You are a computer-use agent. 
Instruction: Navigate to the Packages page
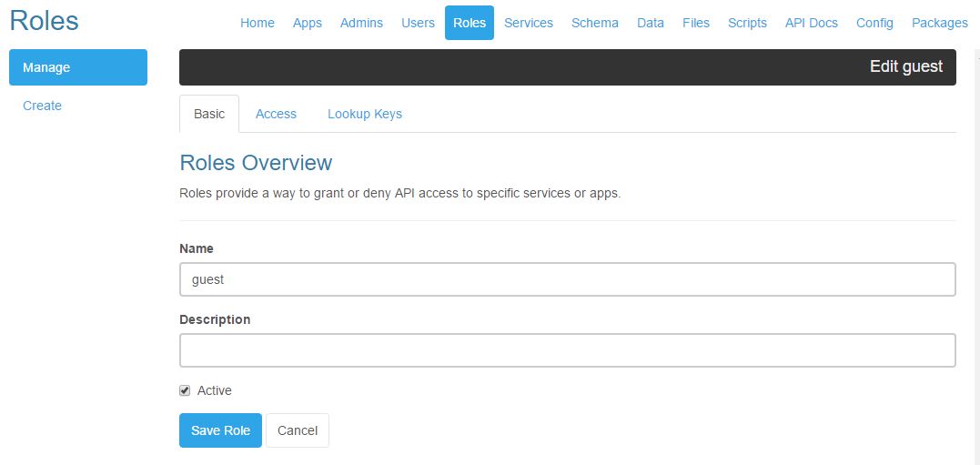(x=939, y=23)
